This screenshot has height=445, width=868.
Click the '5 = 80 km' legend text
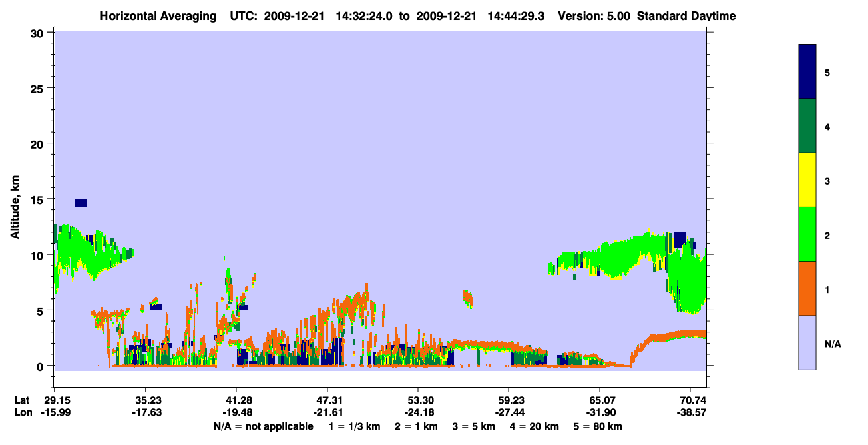coord(599,426)
